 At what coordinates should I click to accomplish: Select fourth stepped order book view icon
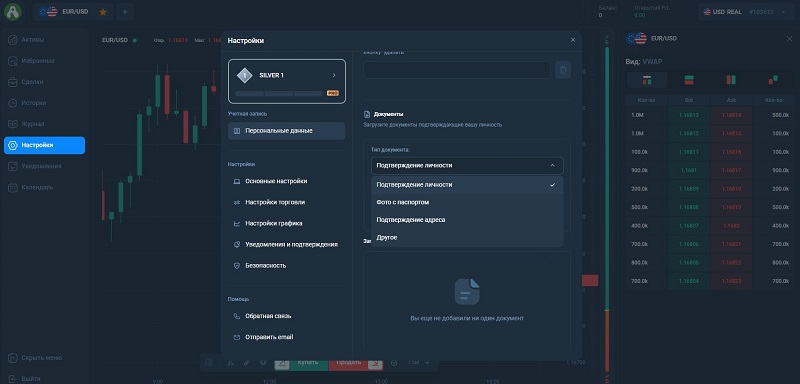[x=773, y=80]
